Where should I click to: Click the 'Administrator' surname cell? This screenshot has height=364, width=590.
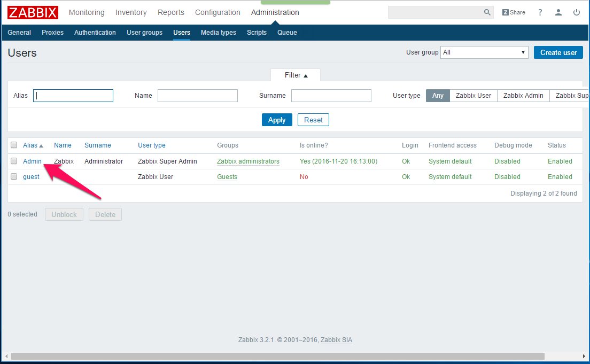pyautogui.click(x=104, y=161)
